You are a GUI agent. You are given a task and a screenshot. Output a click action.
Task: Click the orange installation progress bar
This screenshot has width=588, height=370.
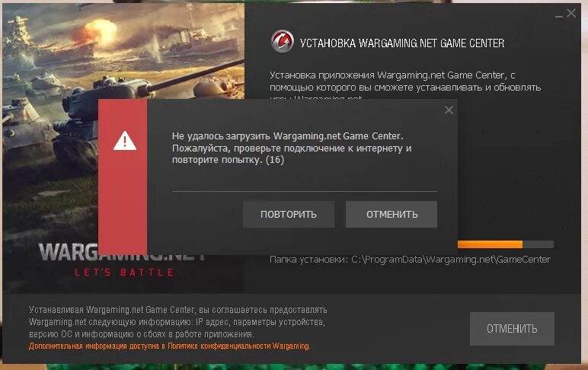(505, 244)
